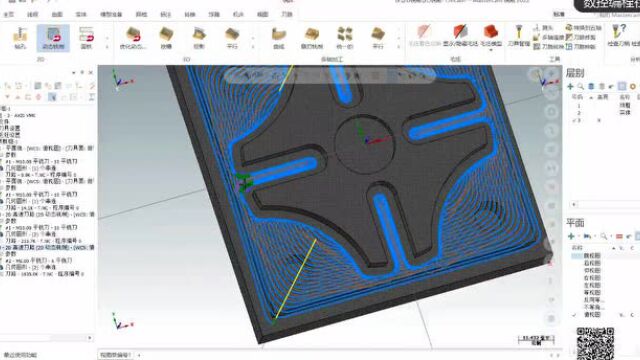Choose the Face (面铣) toolpath icon
The image size is (640, 360).
[86, 38]
